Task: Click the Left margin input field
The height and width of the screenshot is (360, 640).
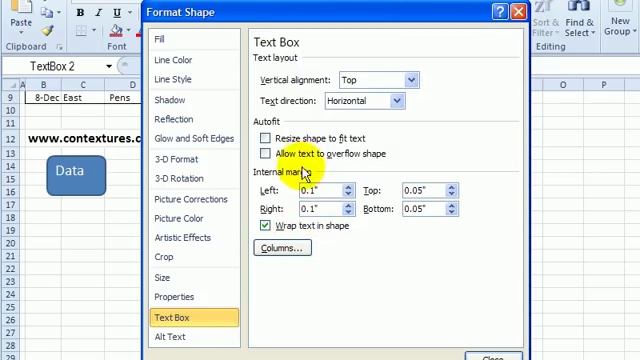Action: click(x=321, y=190)
